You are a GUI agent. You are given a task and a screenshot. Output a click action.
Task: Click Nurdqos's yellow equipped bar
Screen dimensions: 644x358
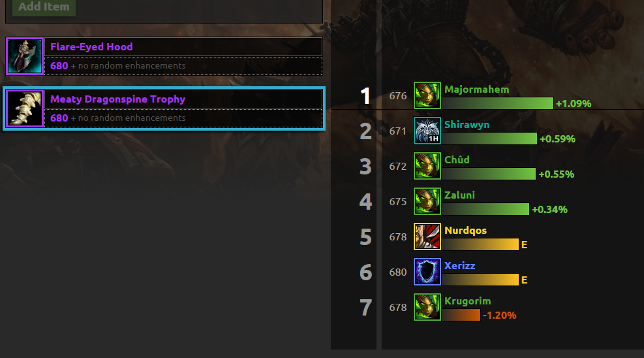coord(480,244)
